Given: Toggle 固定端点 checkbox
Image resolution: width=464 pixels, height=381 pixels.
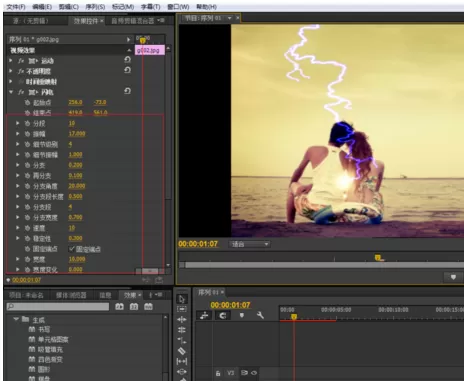Looking at the screenshot, I should [71, 249].
